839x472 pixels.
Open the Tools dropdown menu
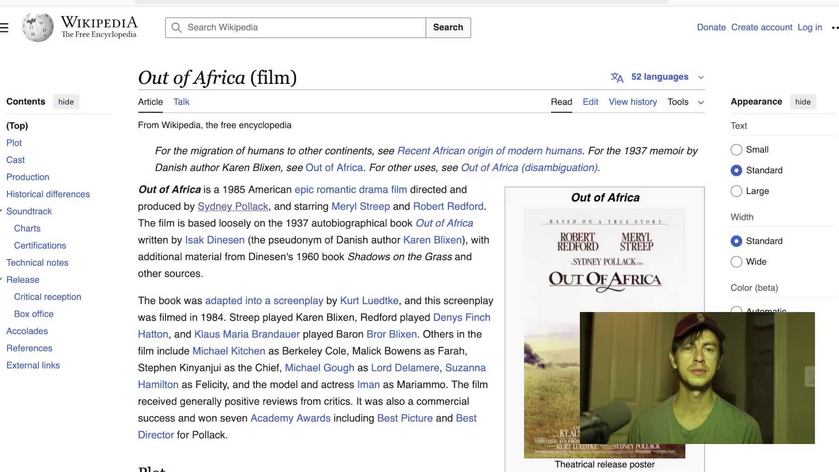[685, 102]
